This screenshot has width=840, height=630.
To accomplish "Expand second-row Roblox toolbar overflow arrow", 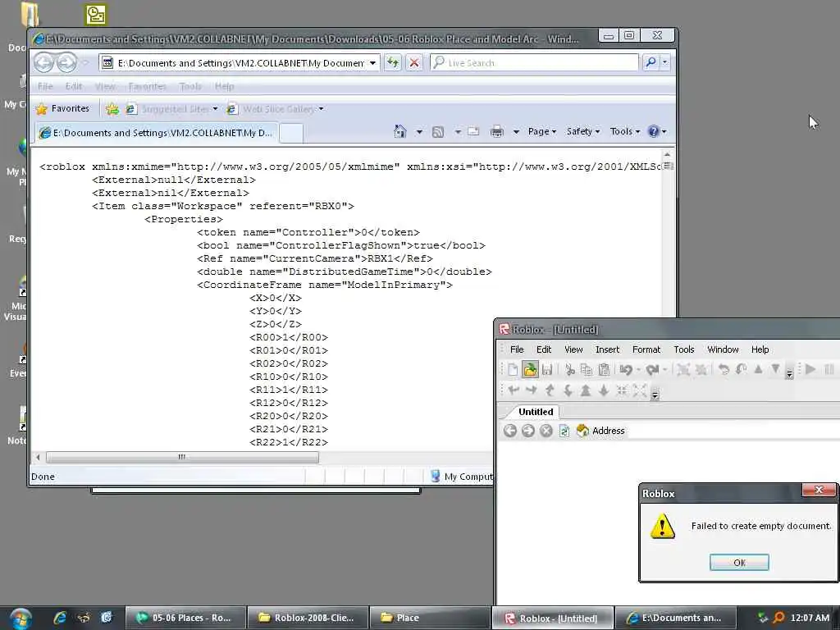I will [655, 395].
